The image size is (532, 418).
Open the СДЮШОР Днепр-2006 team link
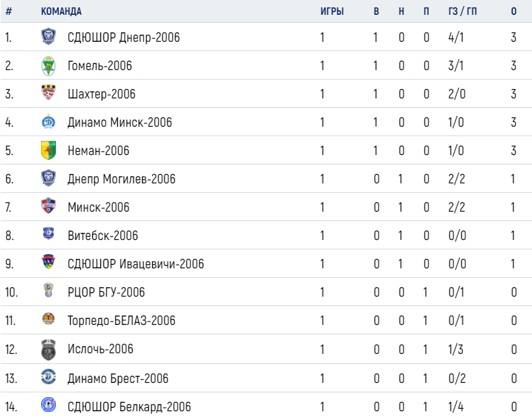123,37
